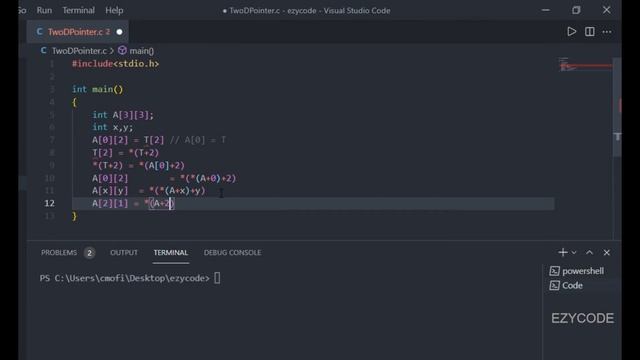Click the '*(T+2) = *(A[0]+2)' line

coord(138,165)
